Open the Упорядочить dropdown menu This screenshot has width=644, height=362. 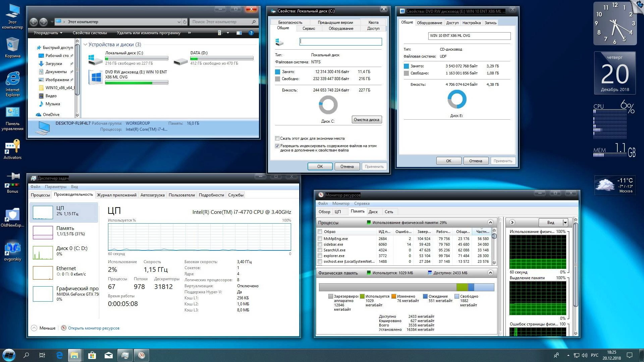tap(48, 33)
